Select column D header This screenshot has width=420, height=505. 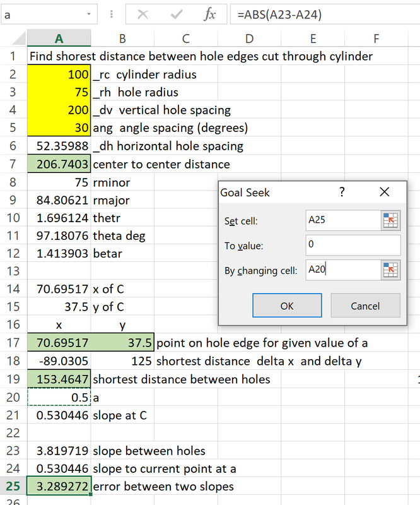[249, 39]
